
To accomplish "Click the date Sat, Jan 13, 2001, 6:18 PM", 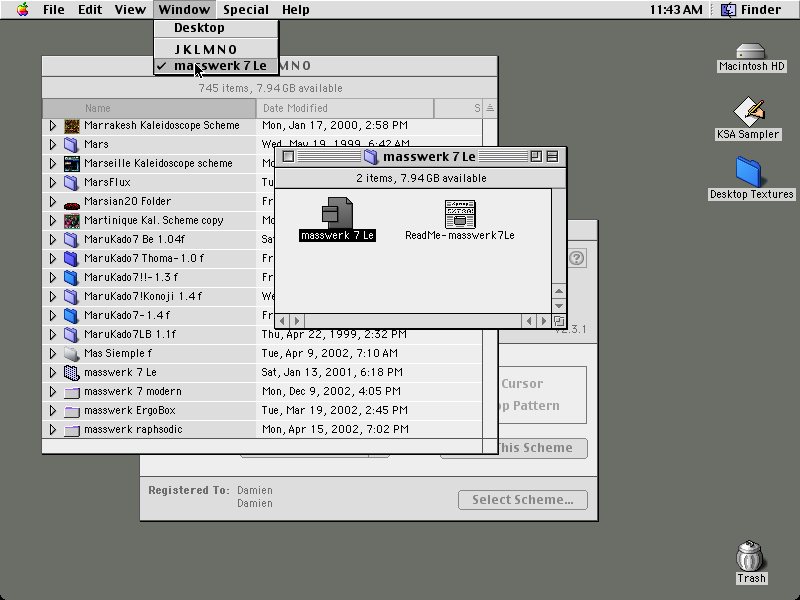I will 332,372.
